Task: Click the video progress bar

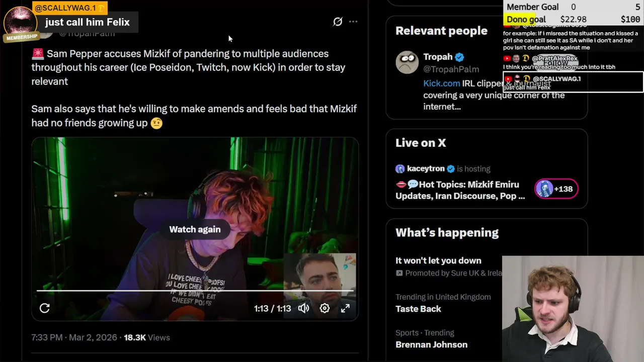Action: (195, 291)
